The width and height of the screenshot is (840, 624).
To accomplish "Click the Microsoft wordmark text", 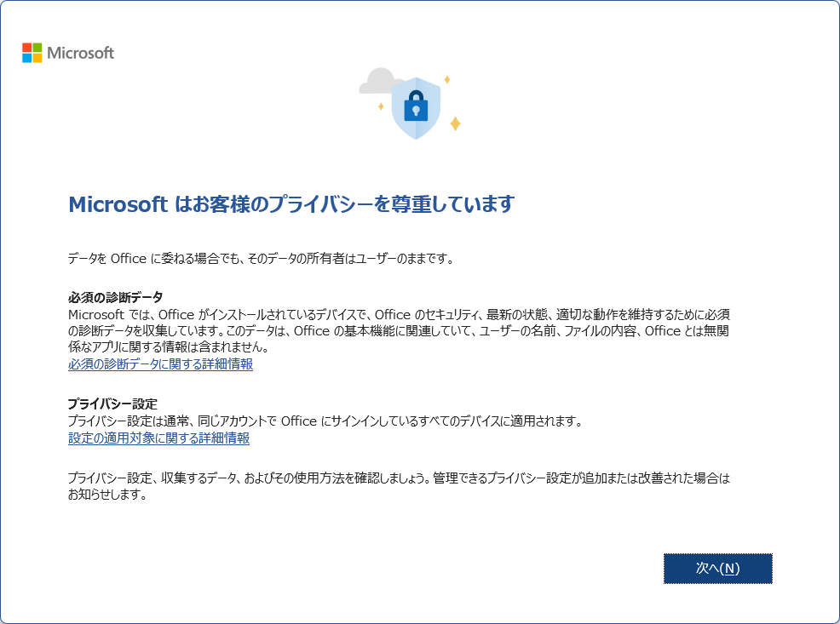I will pyautogui.click(x=80, y=53).
